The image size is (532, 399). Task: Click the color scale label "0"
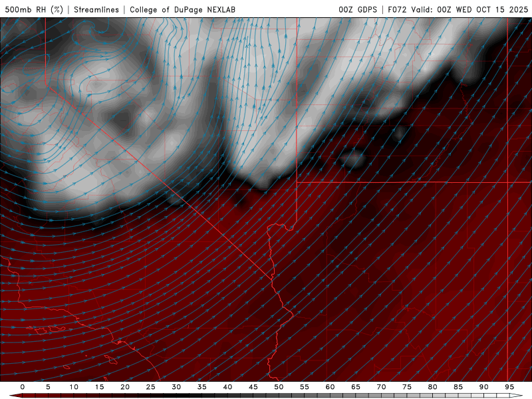coord(23,387)
